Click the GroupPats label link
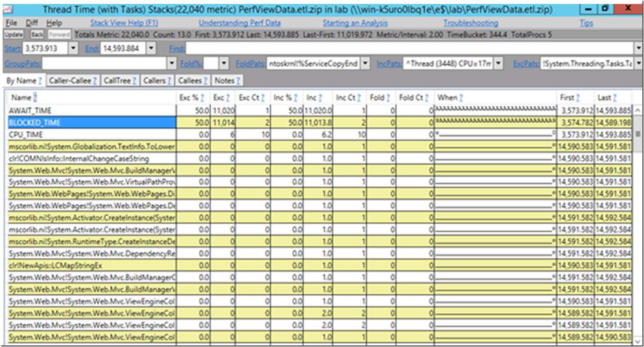Viewport: 644px width, 347px height. coord(22,63)
